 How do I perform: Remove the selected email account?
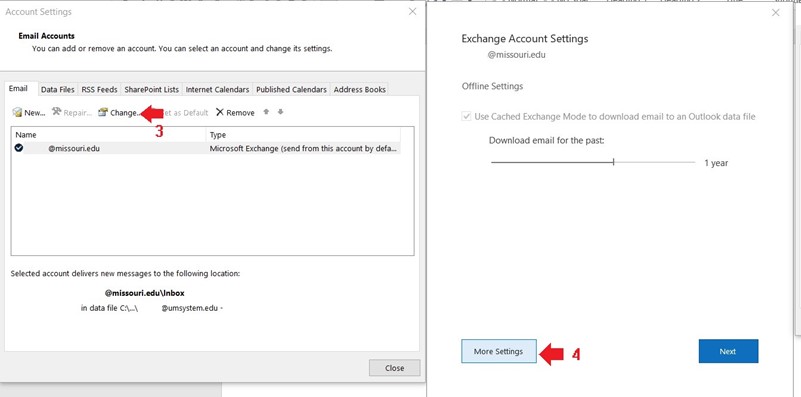tap(235, 112)
